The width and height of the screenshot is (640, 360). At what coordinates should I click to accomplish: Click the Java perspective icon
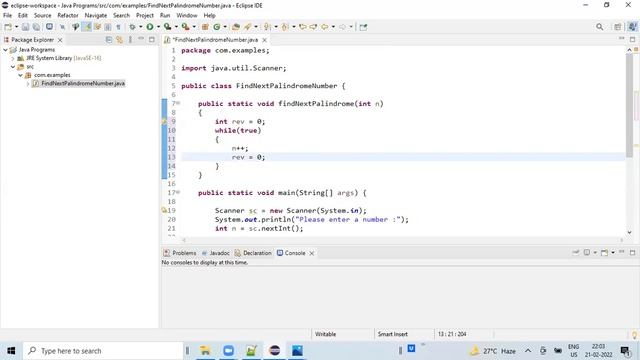[x=632, y=27]
